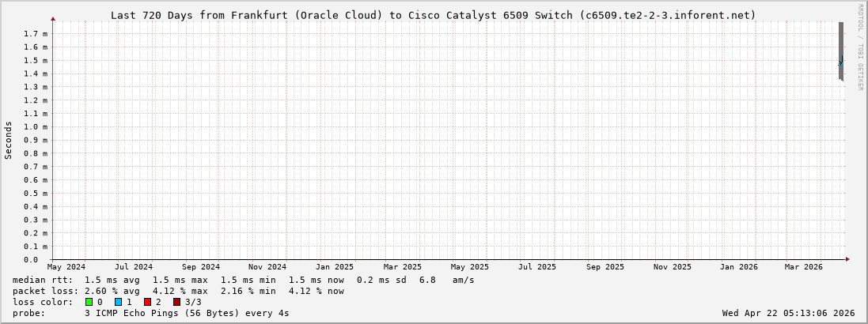Click the median rtt statistics line
This screenshot has height=324, width=868.
pyautogui.click(x=244, y=280)
